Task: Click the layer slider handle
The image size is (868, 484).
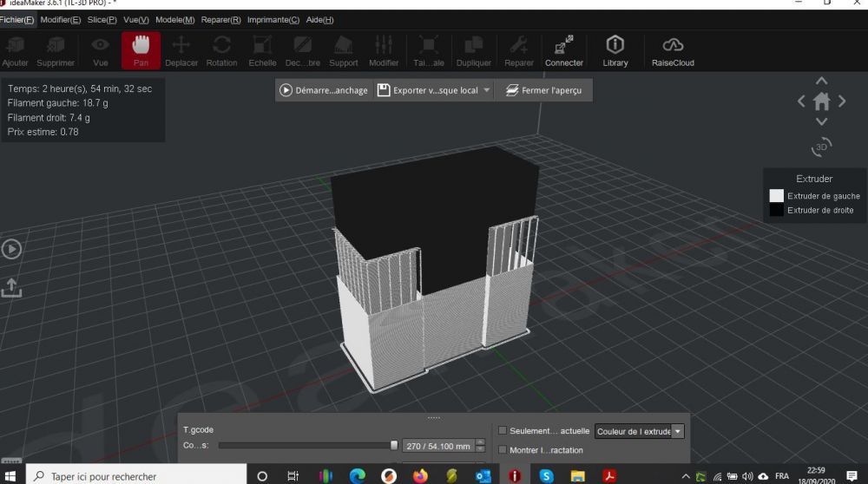Action: tap(394, 445)
